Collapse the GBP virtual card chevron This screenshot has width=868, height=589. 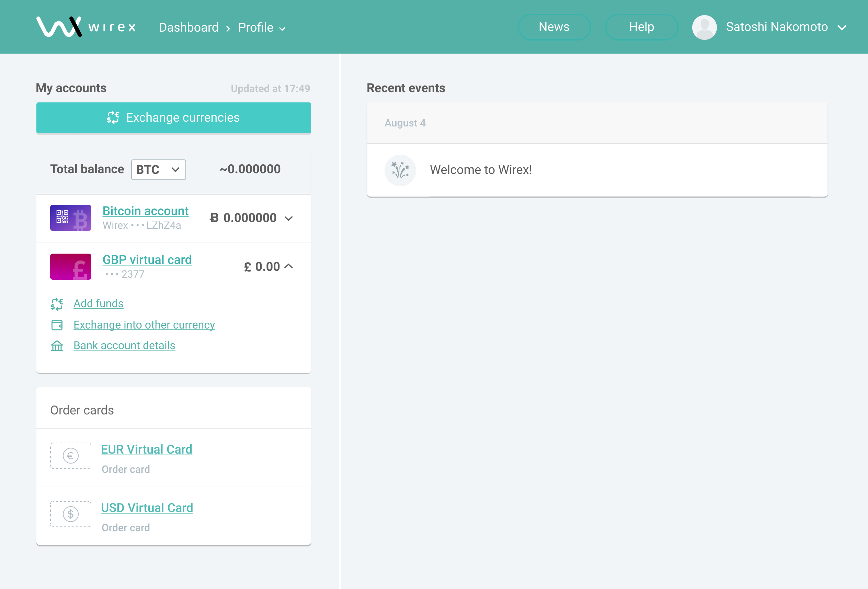pyautogui.click(x=288, y=266)
